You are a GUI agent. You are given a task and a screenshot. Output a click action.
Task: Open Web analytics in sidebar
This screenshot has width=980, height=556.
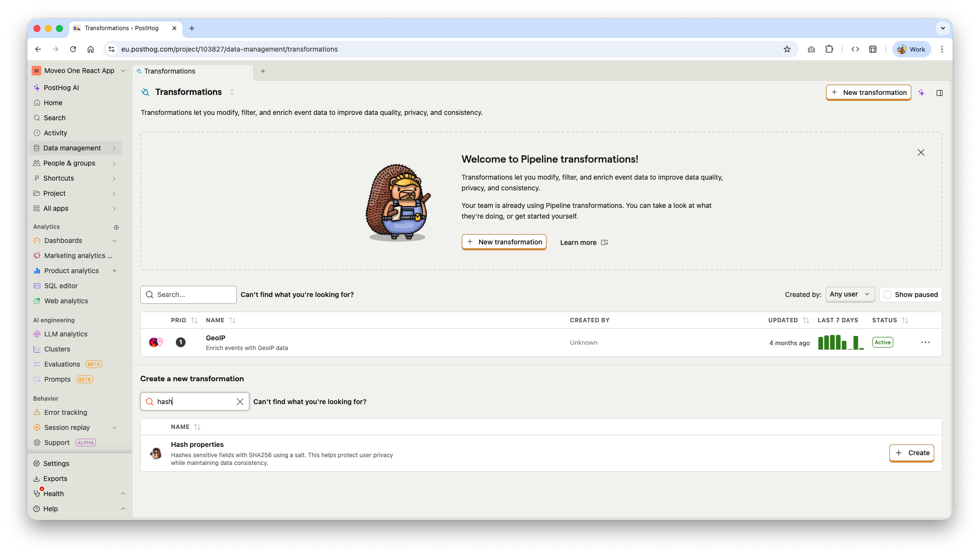(x=66, y=301)
